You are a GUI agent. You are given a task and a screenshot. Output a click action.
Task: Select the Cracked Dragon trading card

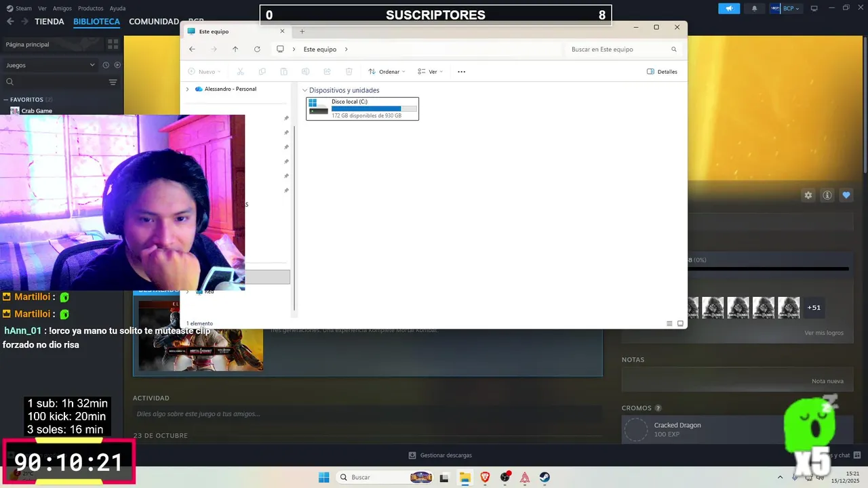[738, 429]
